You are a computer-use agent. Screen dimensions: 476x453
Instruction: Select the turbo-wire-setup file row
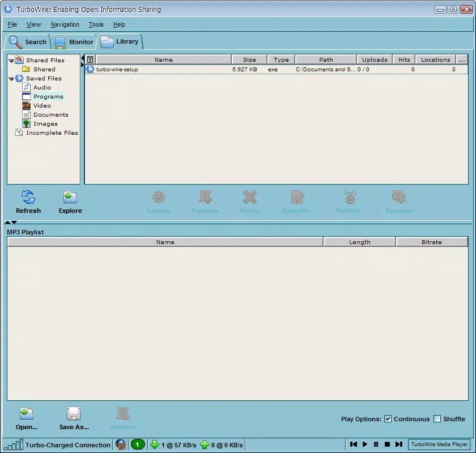pos(277,69)
